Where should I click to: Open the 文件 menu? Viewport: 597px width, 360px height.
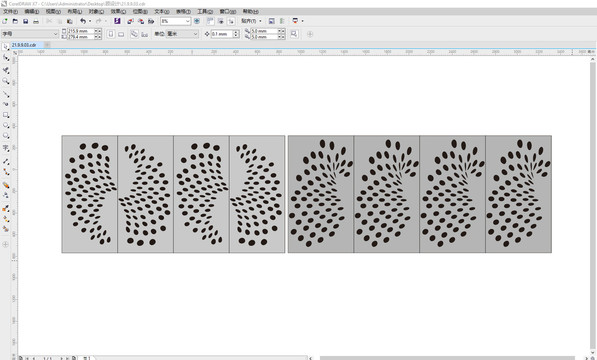(x=10, y=11)
